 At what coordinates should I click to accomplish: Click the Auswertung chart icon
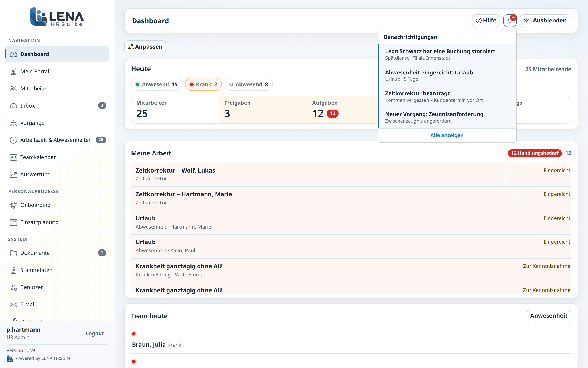pos(13,174)
